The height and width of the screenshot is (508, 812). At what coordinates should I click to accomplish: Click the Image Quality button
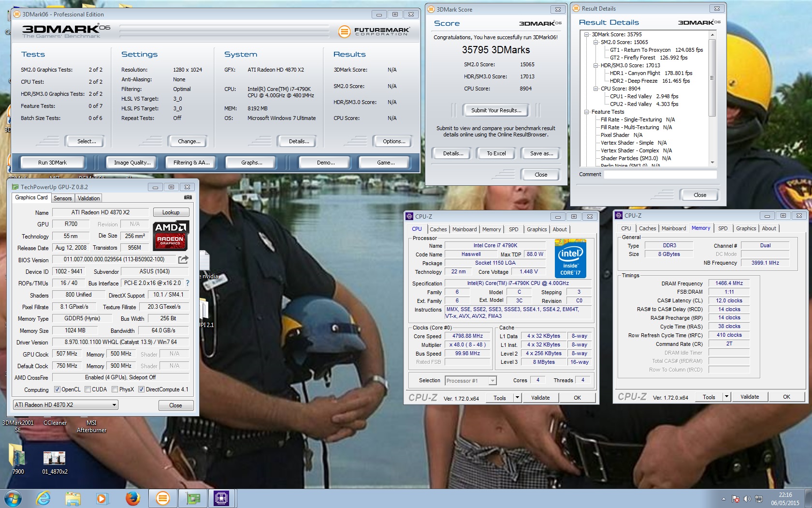click(x=132, y=163)
